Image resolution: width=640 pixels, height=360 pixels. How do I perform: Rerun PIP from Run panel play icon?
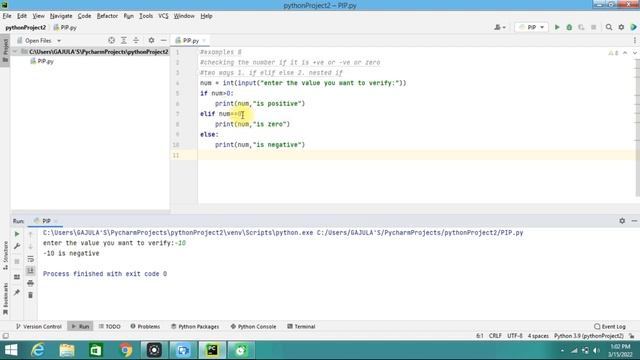point(17,234)
